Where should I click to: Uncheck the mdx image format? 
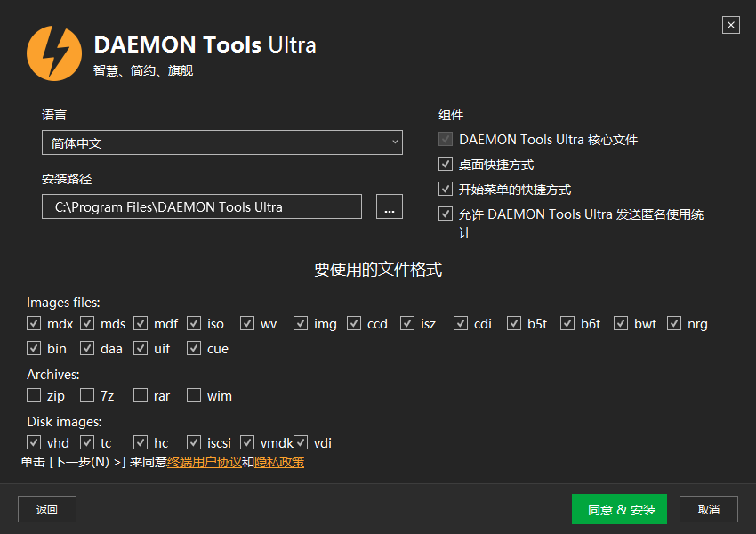(34, 323)
